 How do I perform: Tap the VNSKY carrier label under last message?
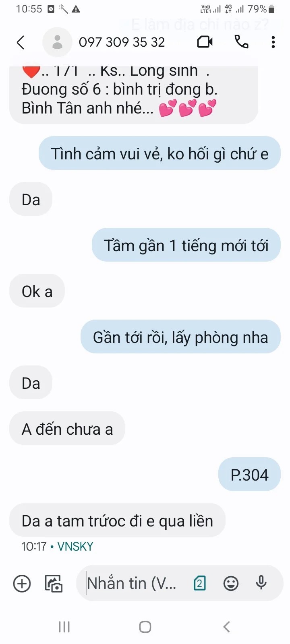[75, 546]
